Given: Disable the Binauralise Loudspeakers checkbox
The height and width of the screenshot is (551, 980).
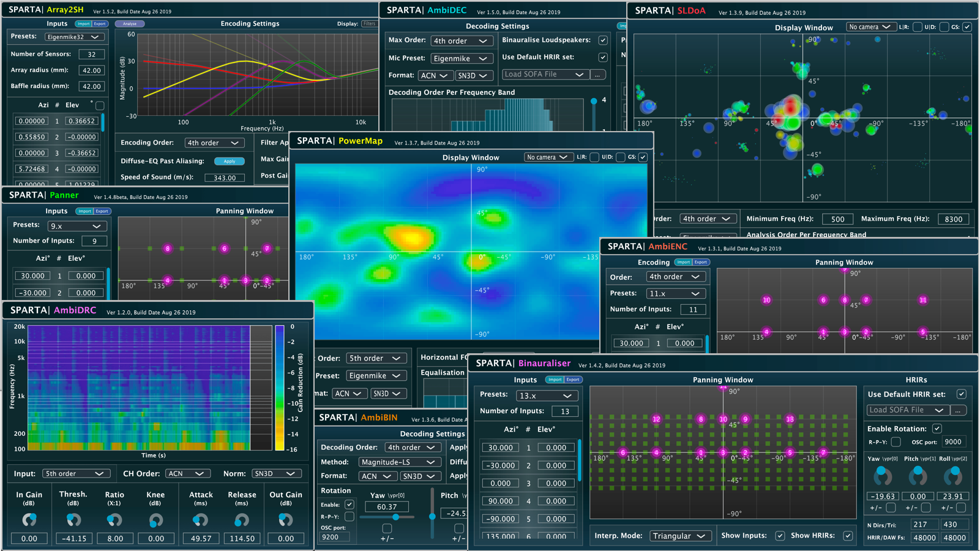Looking at the screenshot, I should pos(603,40).
